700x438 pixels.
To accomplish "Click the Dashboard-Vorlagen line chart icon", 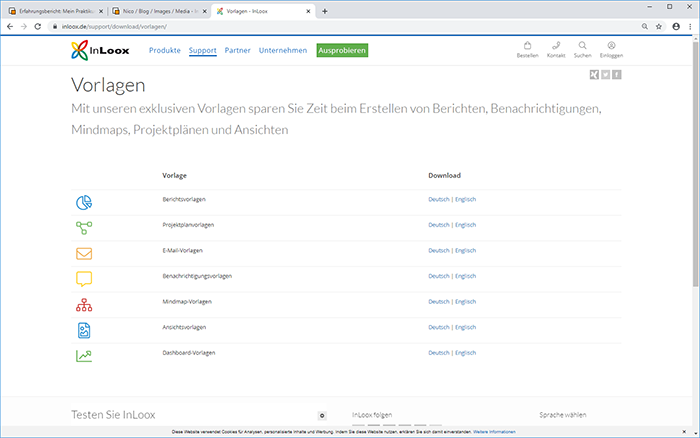I will (x=84, y=356).
